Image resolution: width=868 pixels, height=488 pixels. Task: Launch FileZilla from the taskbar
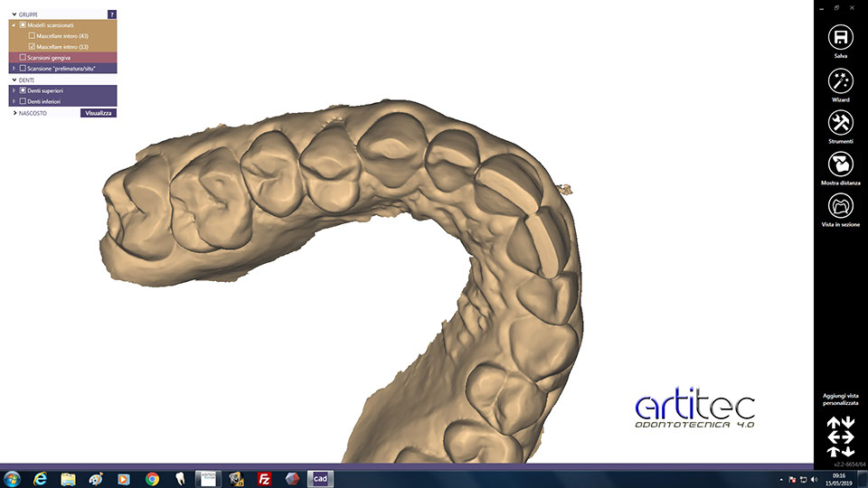point(265,479)
